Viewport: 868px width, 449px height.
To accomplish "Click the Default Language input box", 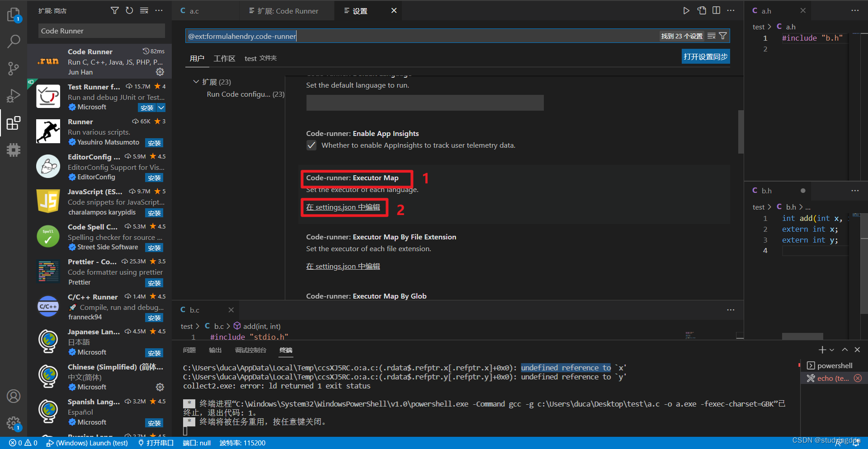I will [x=425, y=103].
